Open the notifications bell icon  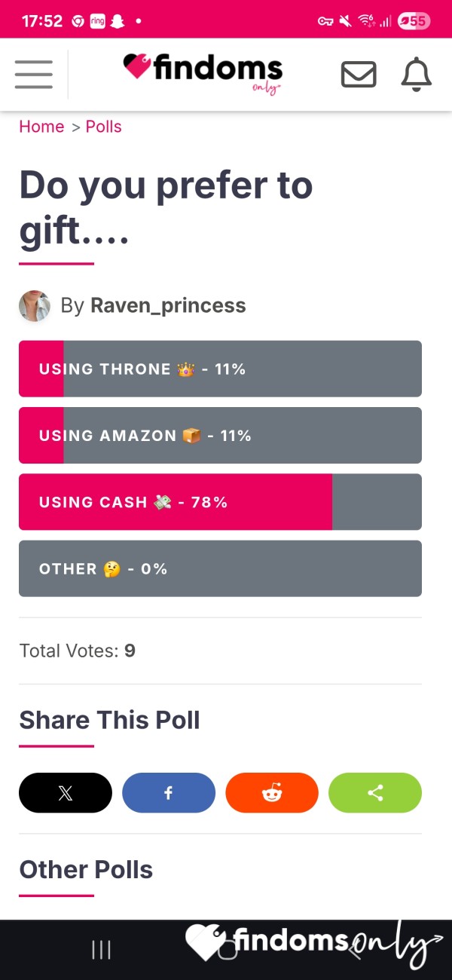(x=416, y=74)
